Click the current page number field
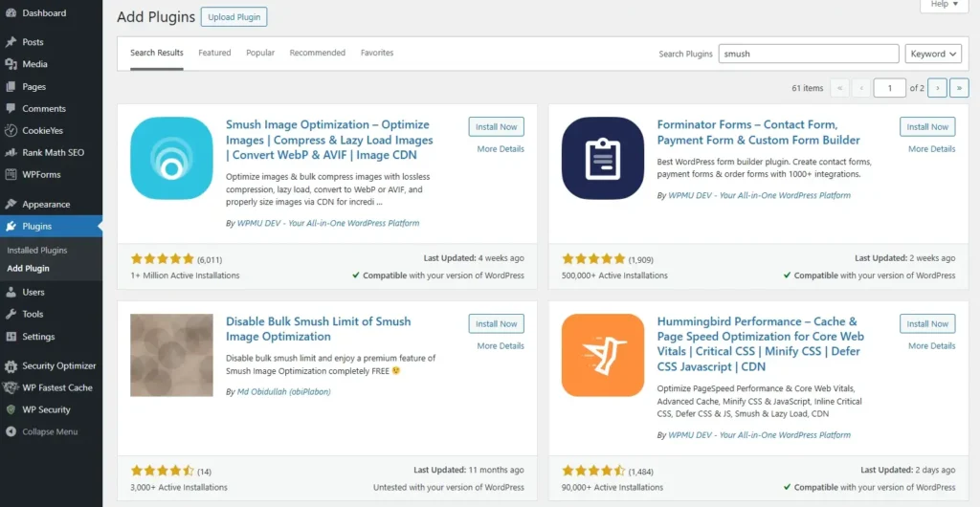The image size is (980, 507). pyautogui.click(x=889, y=88)
